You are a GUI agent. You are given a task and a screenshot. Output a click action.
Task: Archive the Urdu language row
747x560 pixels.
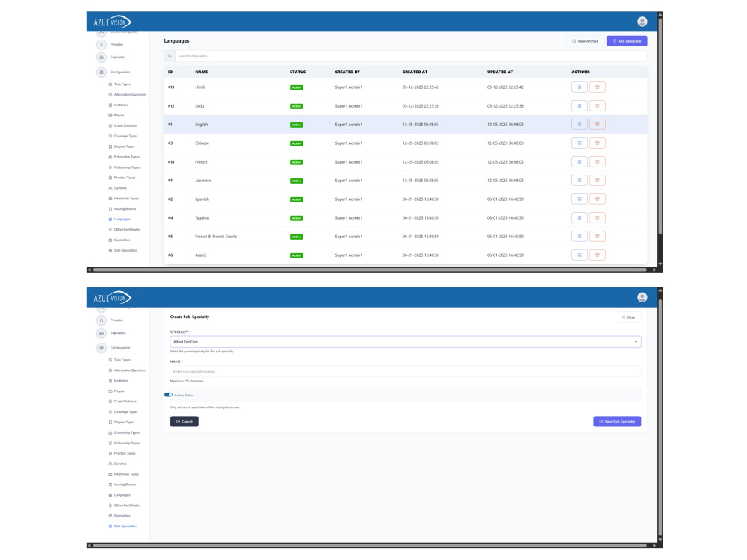point(598,106)
